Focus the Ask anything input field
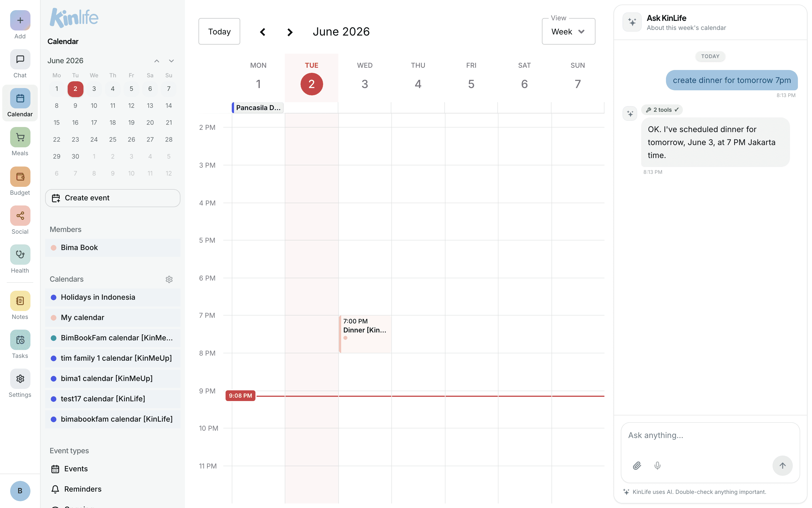The height and width of the screenshot is (508, 812). [710, 436]
